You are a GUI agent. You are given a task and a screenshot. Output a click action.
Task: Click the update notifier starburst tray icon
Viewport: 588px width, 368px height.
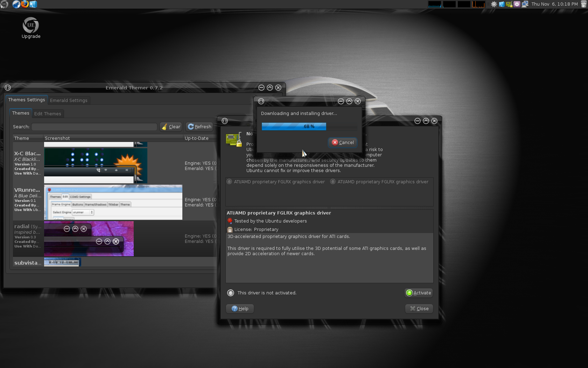[x=494, y=4]
